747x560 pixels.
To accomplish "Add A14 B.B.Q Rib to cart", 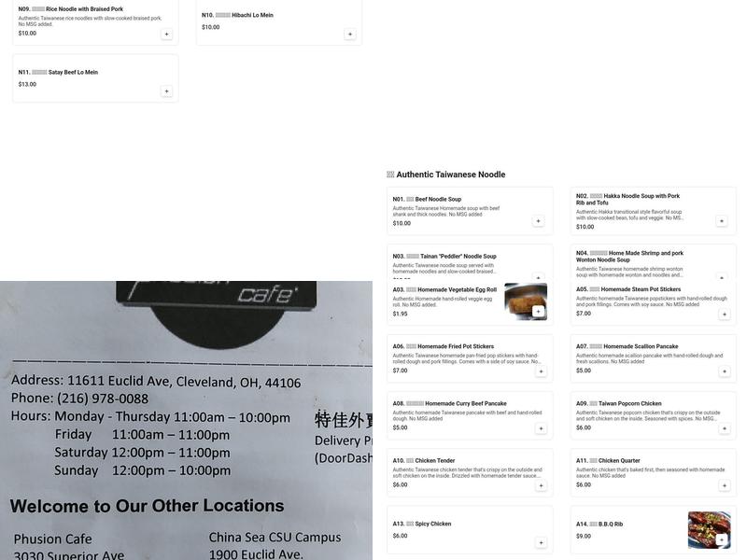I will tap(721, 539).
